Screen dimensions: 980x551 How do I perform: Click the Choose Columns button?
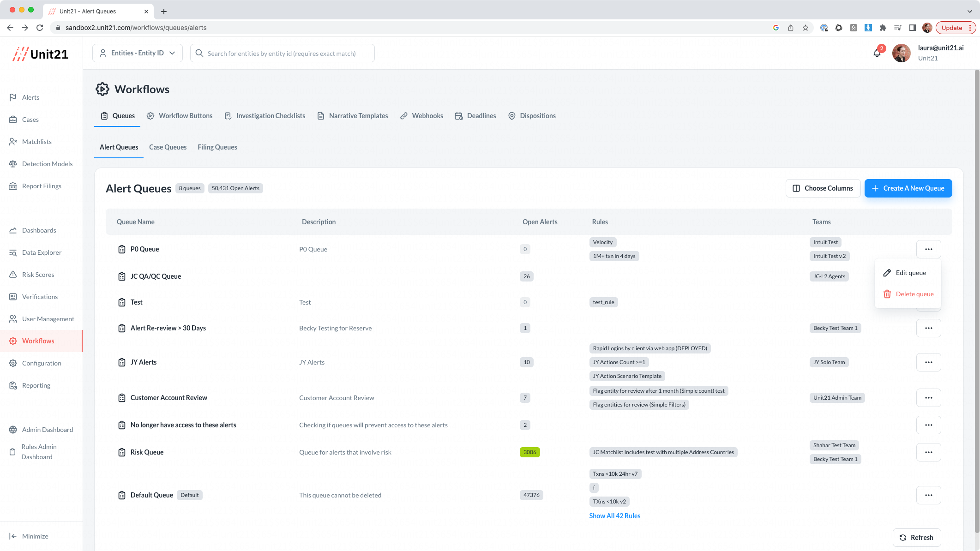823,188
